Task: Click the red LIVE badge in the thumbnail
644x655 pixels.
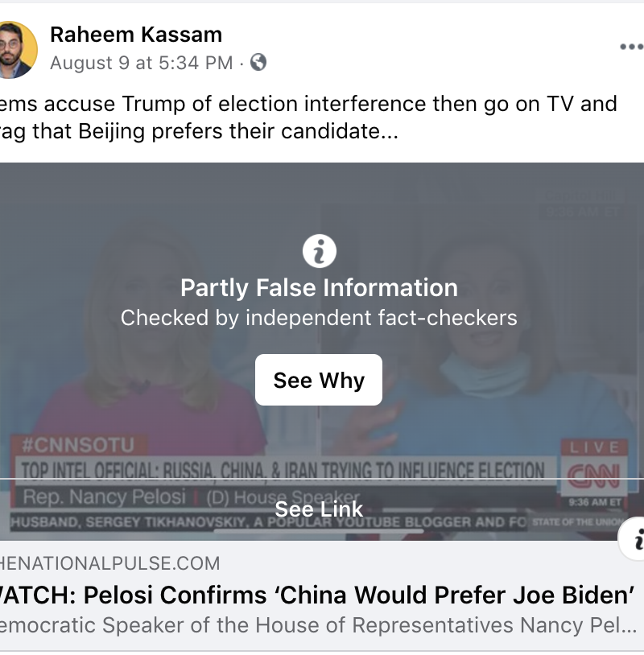Action: click(x=594, y=447)
